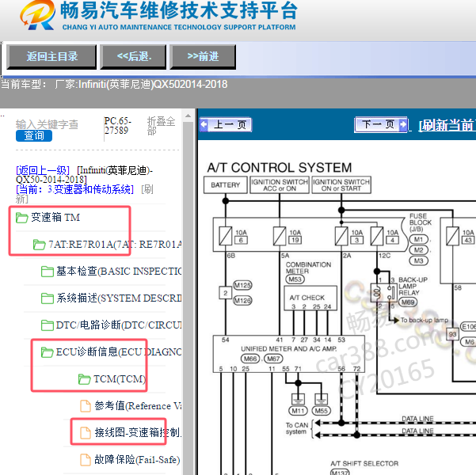Click folder icon beside DTC/电路诊断

(x=48, y=325)
